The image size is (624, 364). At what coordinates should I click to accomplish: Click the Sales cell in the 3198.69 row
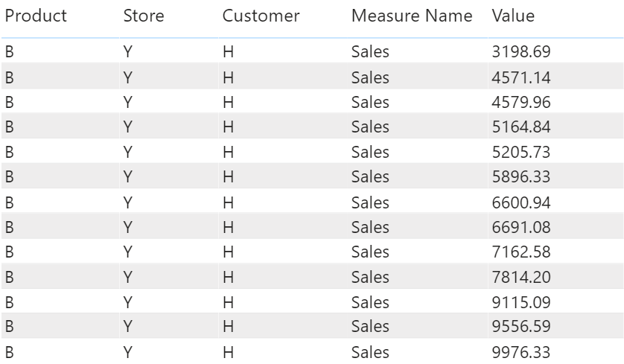(371, 52)
